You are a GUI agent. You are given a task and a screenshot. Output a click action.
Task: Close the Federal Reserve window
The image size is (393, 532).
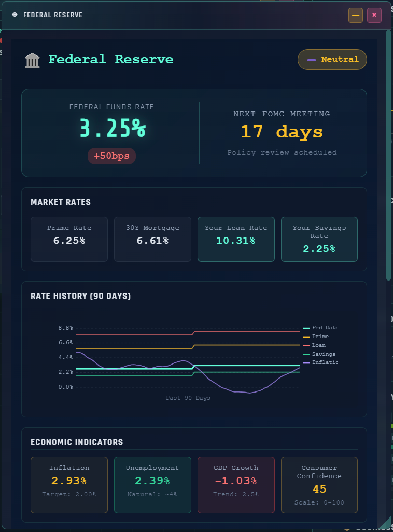(x=374, y=16)
